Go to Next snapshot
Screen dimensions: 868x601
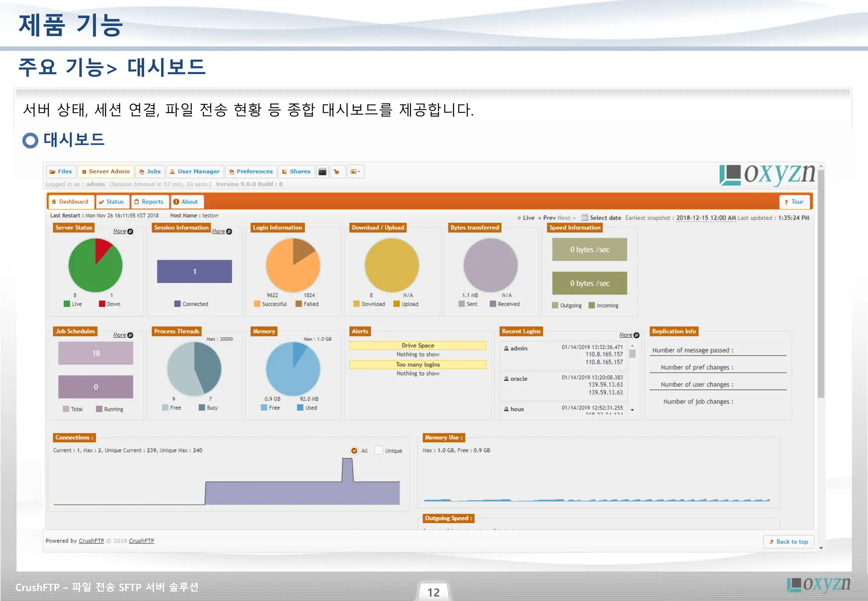click(567, 218)
